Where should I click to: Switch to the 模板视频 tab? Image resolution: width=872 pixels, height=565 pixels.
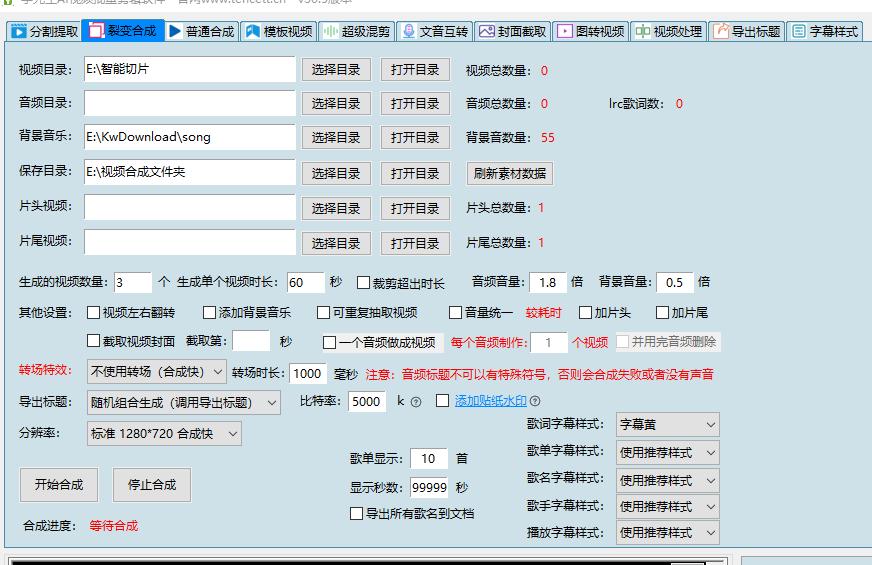[x=279, y=31]
